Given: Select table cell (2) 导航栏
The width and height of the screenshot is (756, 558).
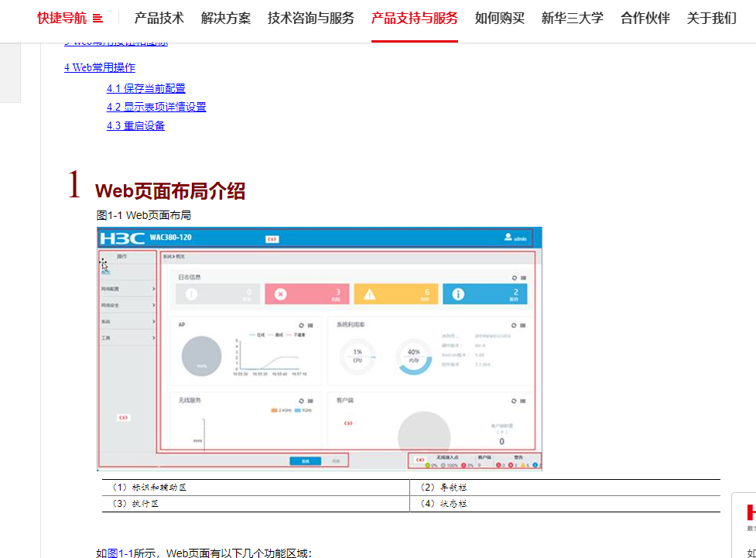Looking at the screenshot, I should click(565, 488).
